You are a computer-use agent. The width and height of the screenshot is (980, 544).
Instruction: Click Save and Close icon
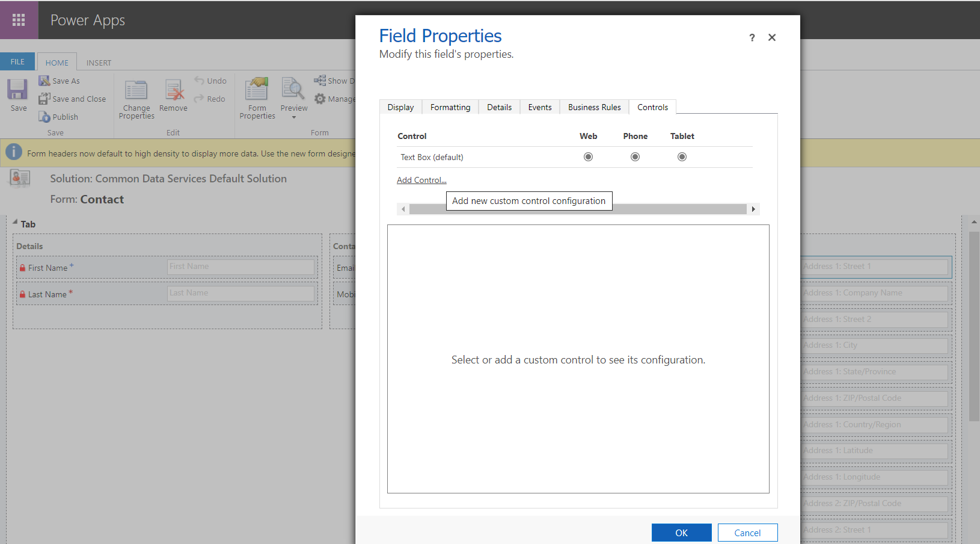click(44, 99)
